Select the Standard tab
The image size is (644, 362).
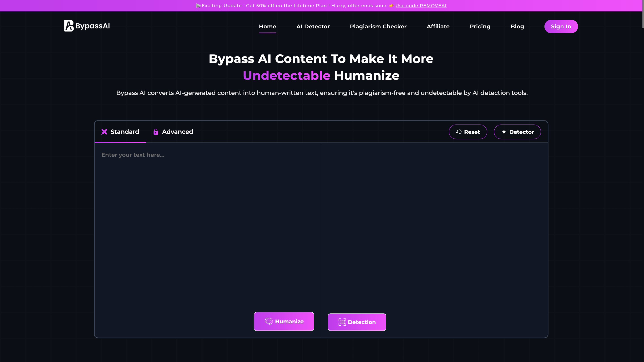pyautogui.click(x=120, y=132)
